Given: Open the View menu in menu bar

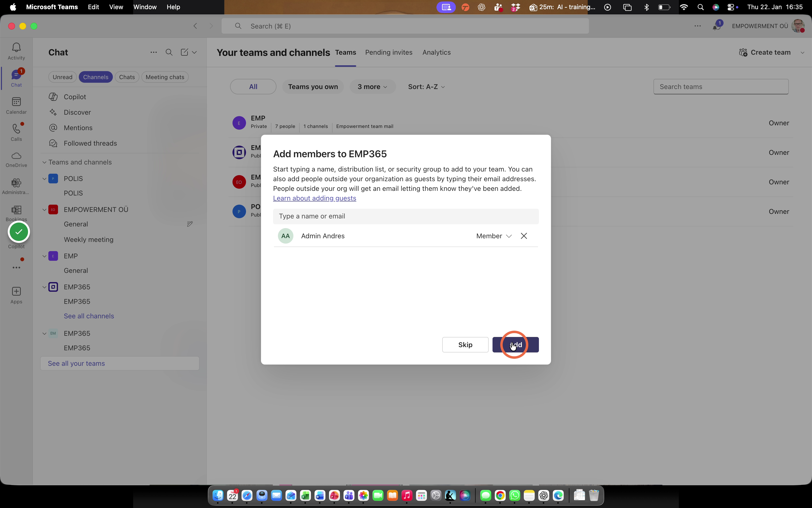Looking at the screenshot, I should pos(116,7).
